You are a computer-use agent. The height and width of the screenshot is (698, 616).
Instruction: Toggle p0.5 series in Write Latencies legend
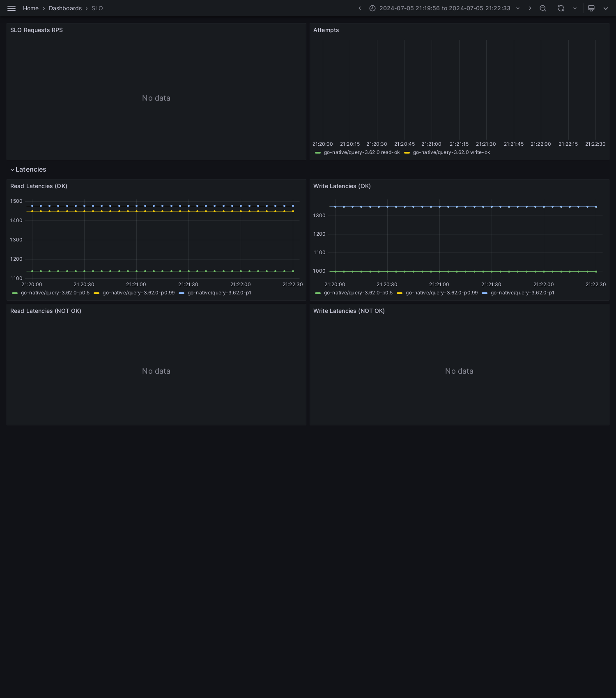[x=358, y=293]
